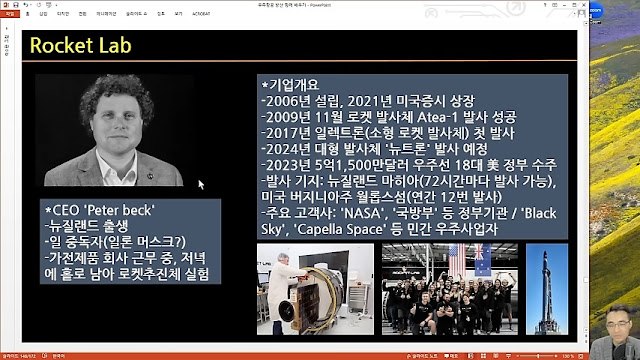640x360 pixels.
Task: Click the Zoom desktop shortcut icon
Action: coord(596,12)
